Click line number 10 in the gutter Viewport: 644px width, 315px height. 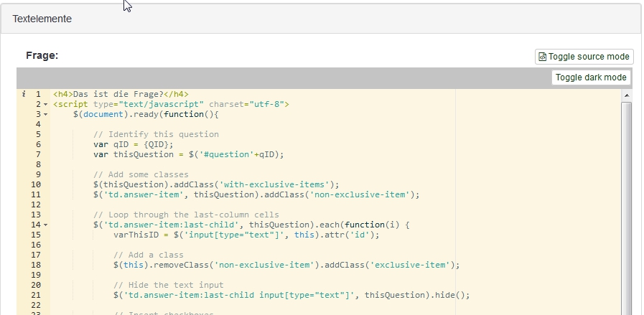pos(35,184)
